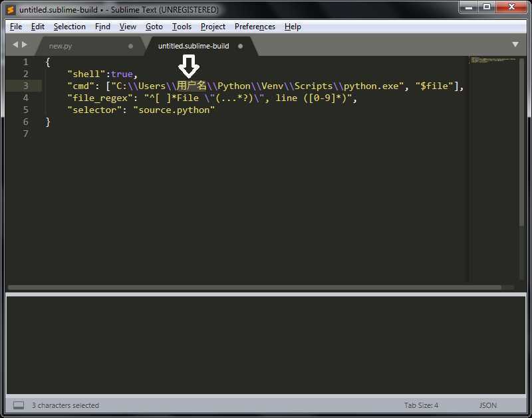The width and height of the screenshot is (532, 418).
Task: Click line number 5 in the gutter
Action: 25,110
